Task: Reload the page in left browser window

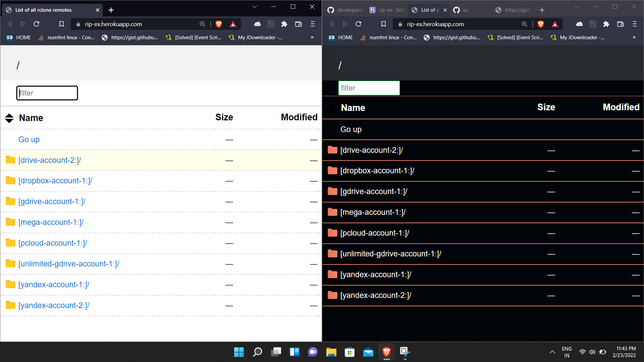Action: (37, 24)
